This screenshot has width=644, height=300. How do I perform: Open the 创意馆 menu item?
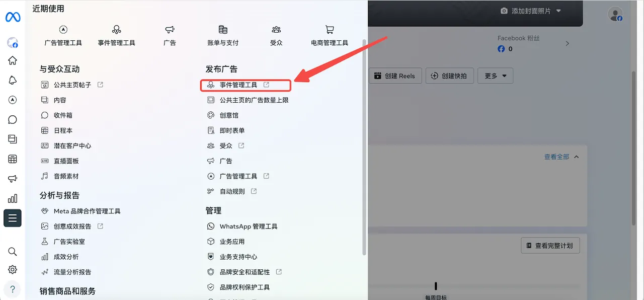[x=223, y=115]
